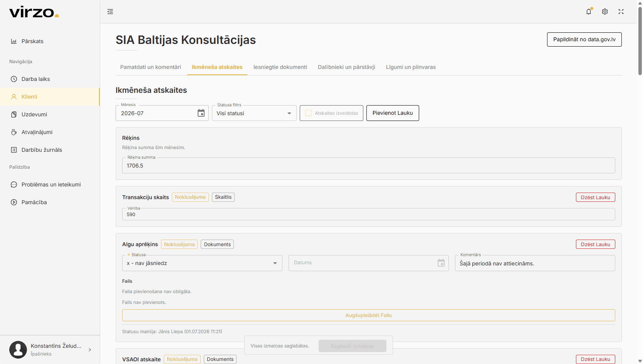Toggle Atskaites izveidotas checkbox
The image size is (643, 364).
[308, 113]
